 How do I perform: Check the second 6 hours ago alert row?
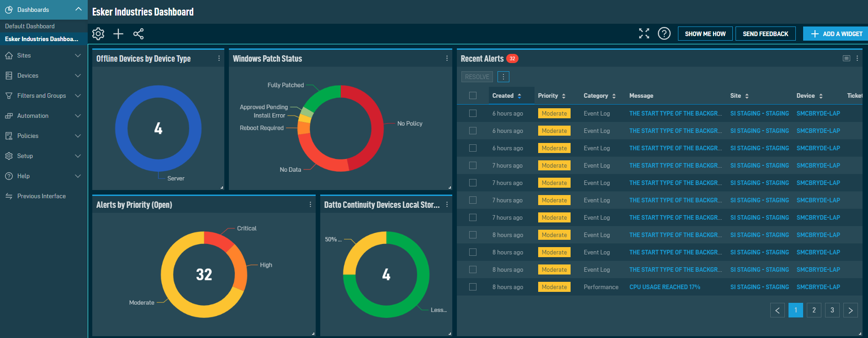tap(473, 131)
